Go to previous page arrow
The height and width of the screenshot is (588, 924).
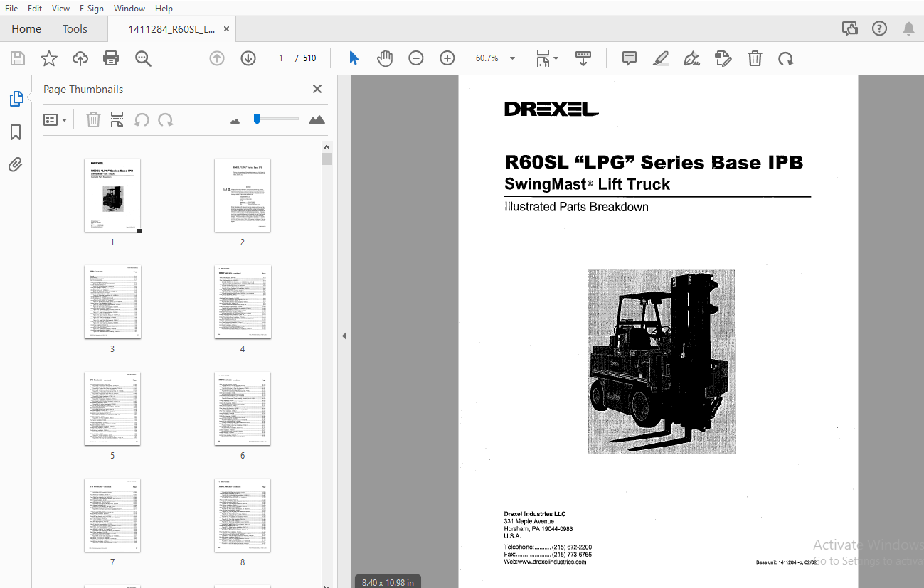[217, 58]
